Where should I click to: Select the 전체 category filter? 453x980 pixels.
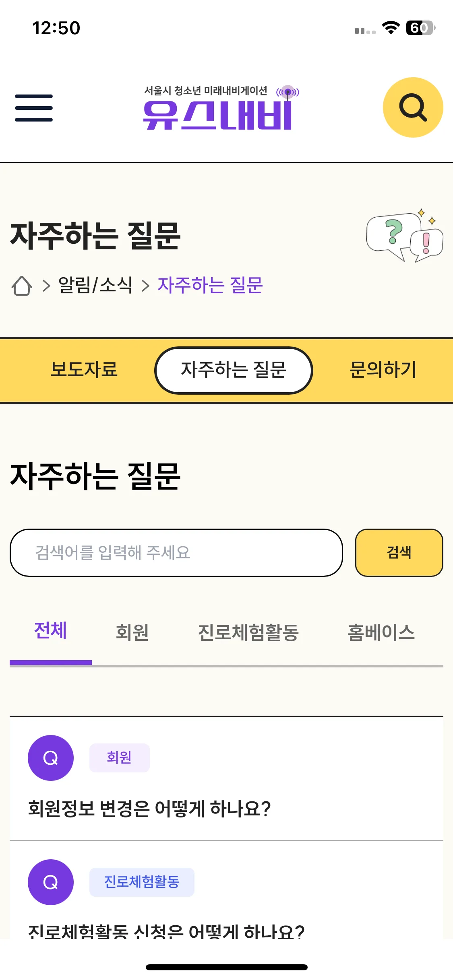pos(51,630)
